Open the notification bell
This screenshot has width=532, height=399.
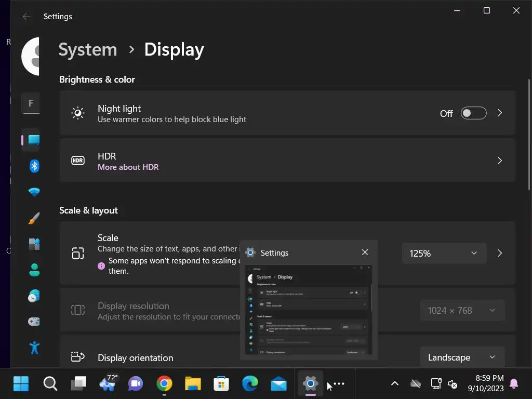point(514,383)
